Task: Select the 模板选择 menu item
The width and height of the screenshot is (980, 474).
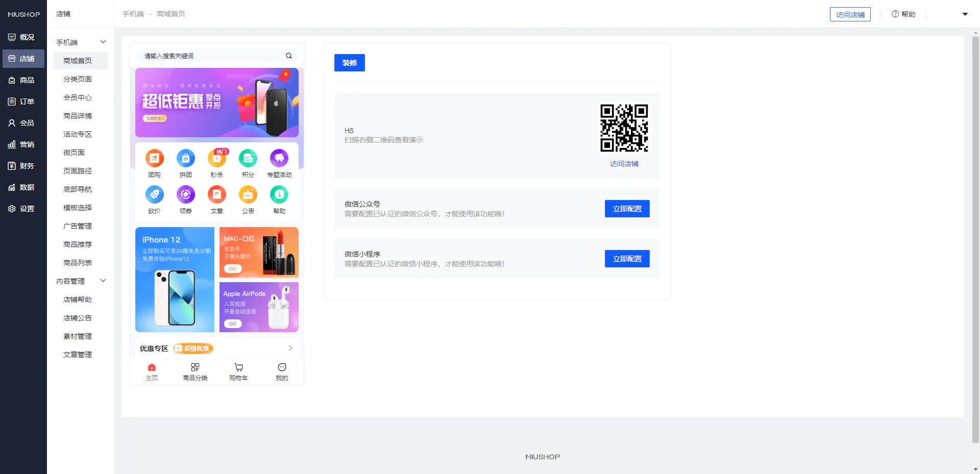Action: pyautogui.click(x=78, y=208)
